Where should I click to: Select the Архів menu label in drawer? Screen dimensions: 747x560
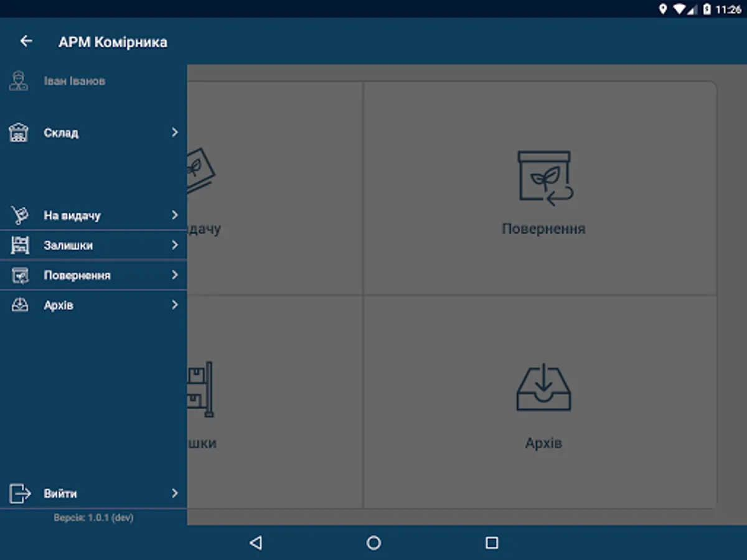[x=59, y=306]
